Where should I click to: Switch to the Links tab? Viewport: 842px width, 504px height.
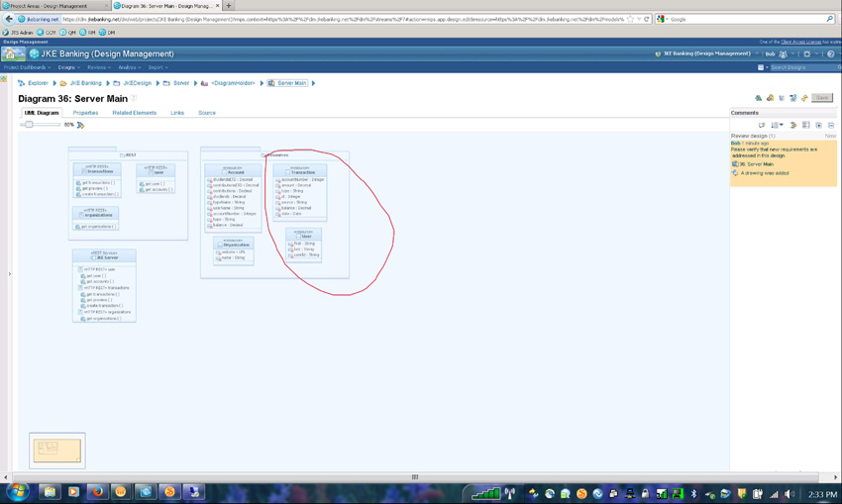point(177,113)
